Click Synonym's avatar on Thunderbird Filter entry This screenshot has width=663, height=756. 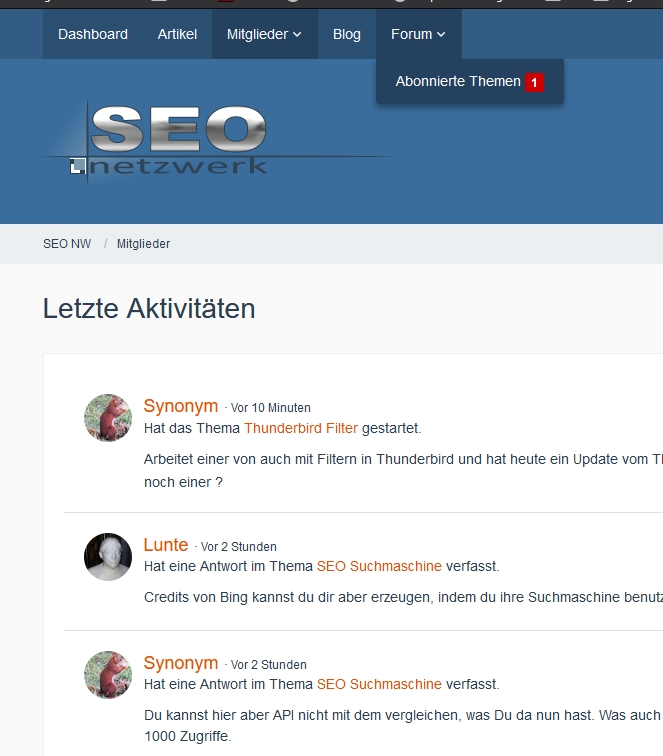point(108,418)
